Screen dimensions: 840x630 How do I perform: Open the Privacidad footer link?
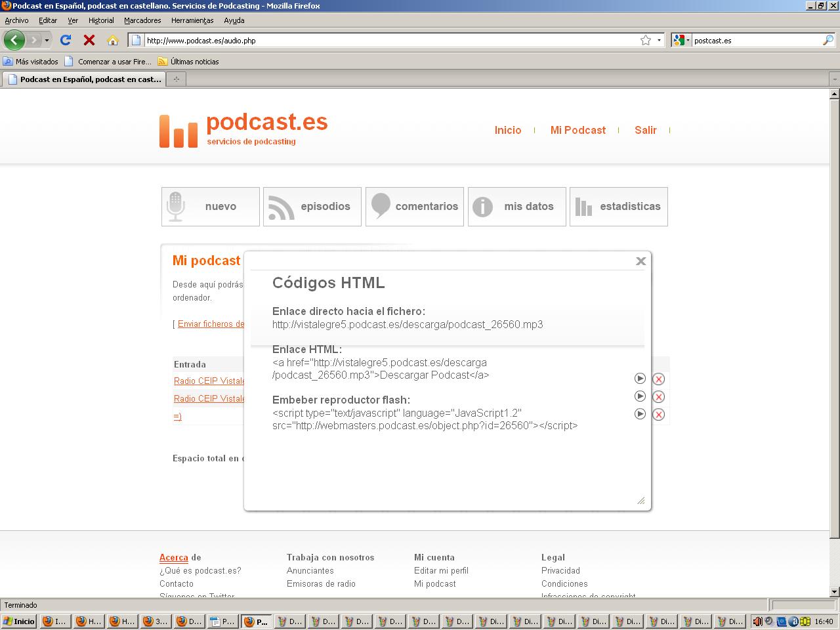pyautogui.click(x=560, y=571)
